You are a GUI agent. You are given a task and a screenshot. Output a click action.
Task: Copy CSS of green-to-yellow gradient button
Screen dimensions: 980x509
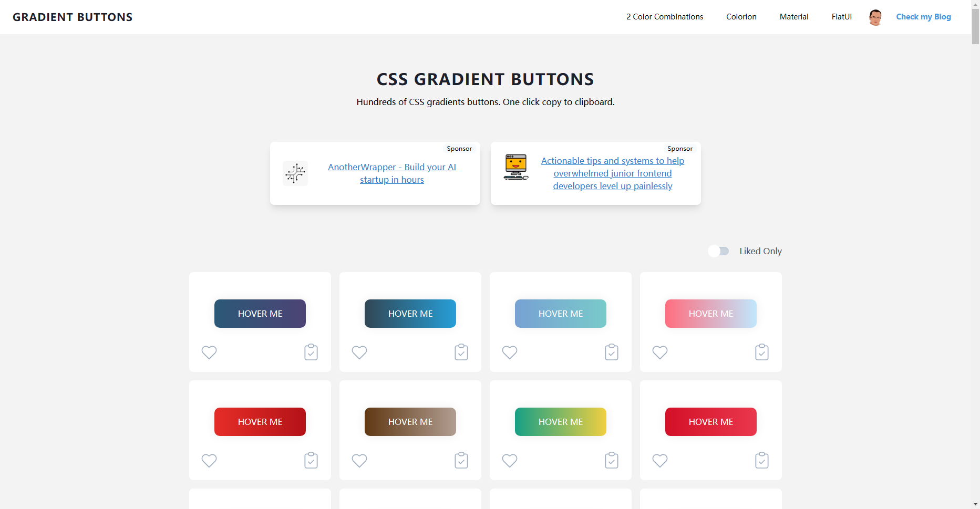coord(612,460)
